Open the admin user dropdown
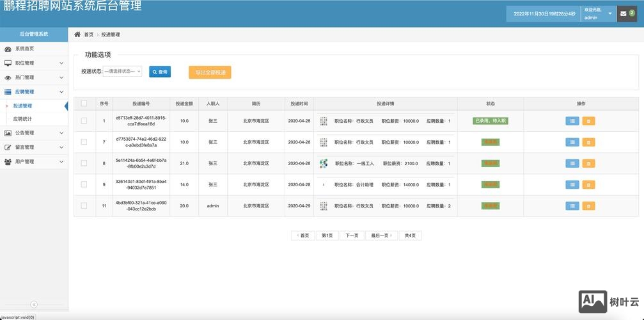The image size is (644, 320). (x=598, y=14)
